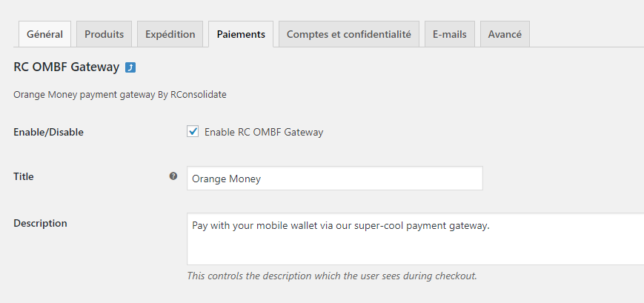The width and height of the screenshot is (644, 303).
Task: Click the Description field label
Action: point(40,223)
